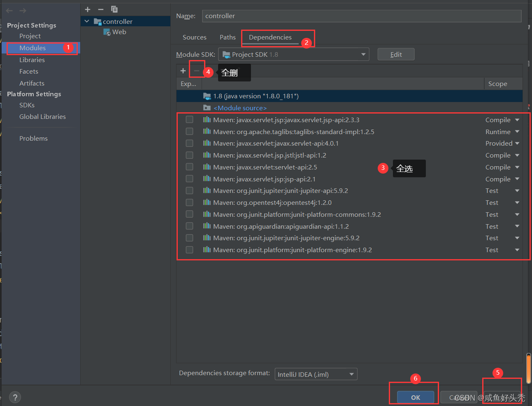Click the Copy module icon in the toolbar
This screenshot has width=532, height=406.
point(114,9)
